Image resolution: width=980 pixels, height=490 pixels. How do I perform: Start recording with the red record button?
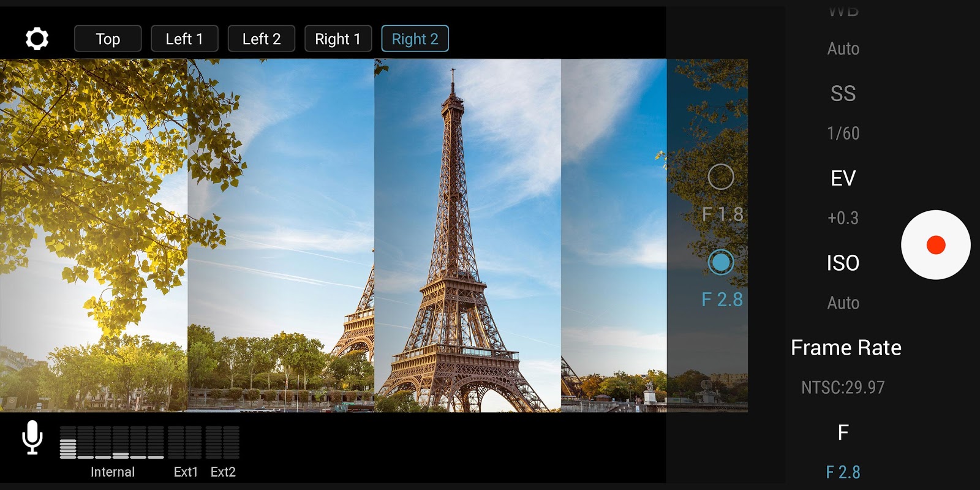tap(935, 245)
